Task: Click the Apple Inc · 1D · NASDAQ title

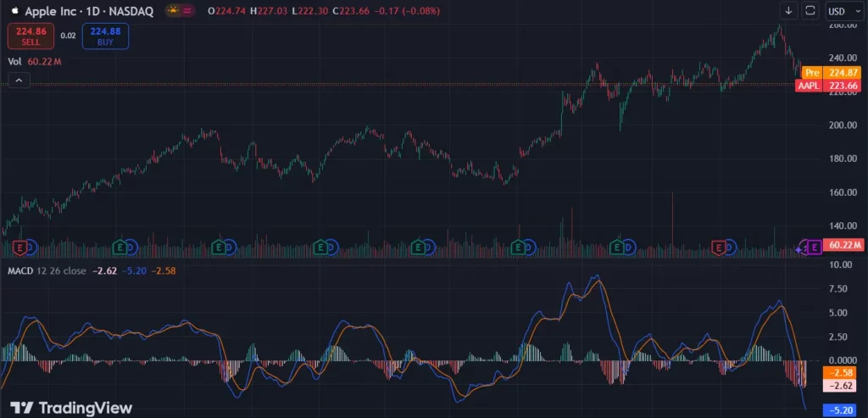Action: (87, 11)
